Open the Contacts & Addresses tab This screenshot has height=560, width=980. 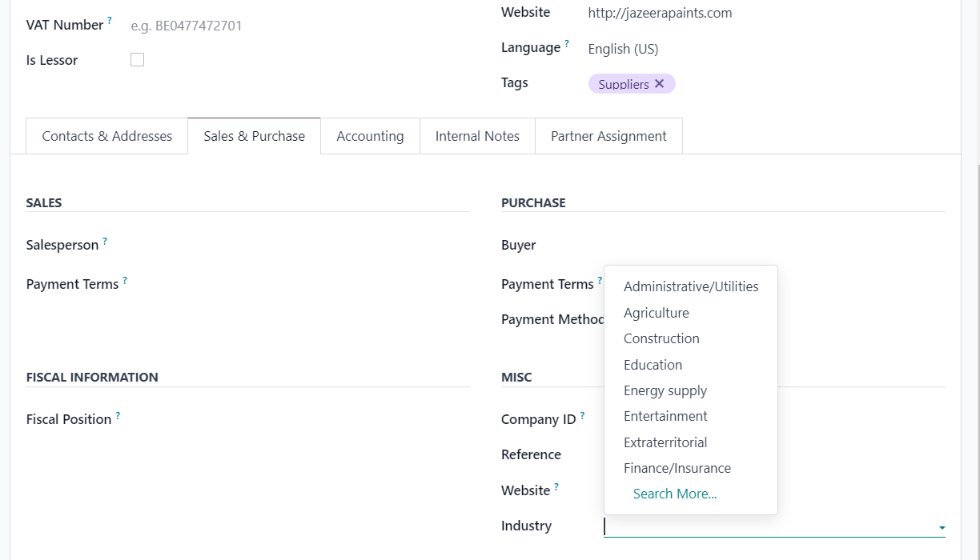point(106,136)
